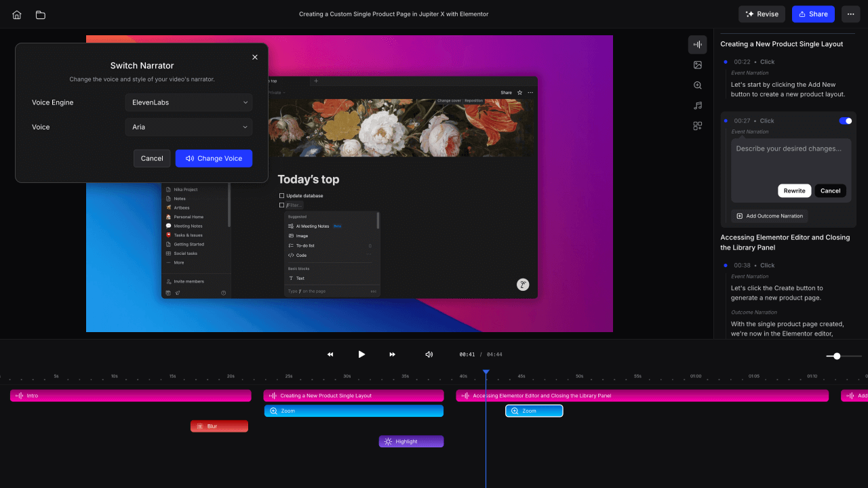Image resolution: width=868 pixels, height=488 pixels.
Task: Click the Change Voice button
Action: pyautogui.click(x=214, y=158)
